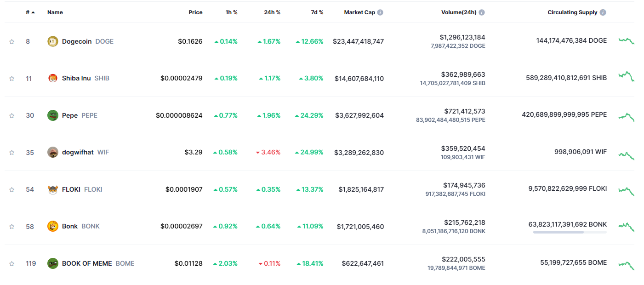Click the dogwifhat coin logo
The height and width of the screenshot is (285, 644).
coord(53,152)
